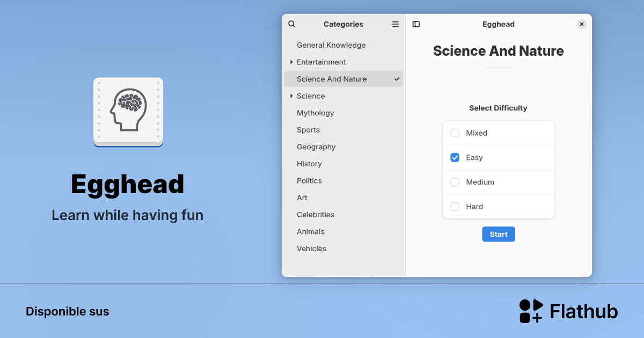Click the checkmark next to Science And Nature
644x338 pixels.
pyautogui.click(x=396, y=78)
